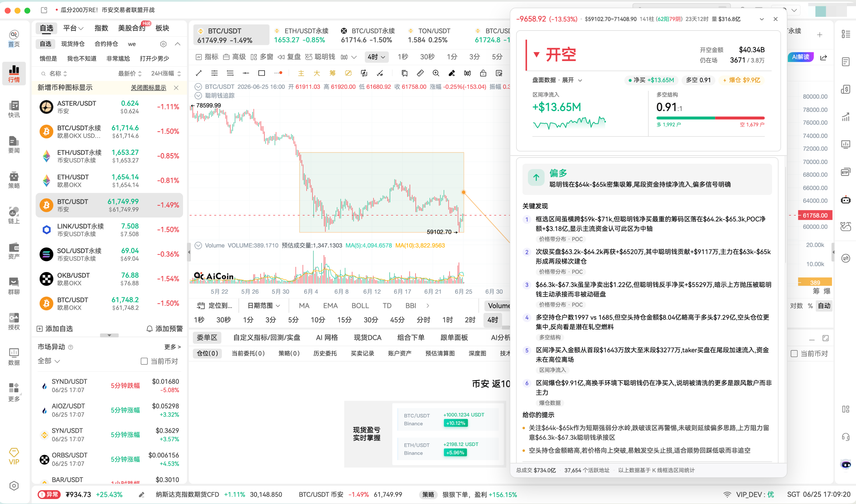The height and width of the screenshot is (504, 856).
Task: Click the 聪明钱 smart money toolbar button
Action: (320, 57)
